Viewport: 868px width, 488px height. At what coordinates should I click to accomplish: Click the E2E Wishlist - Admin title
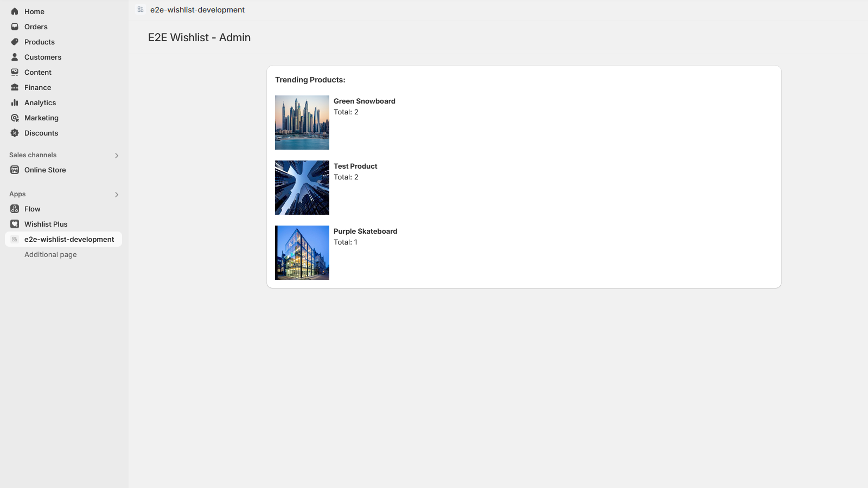point(199,37)
